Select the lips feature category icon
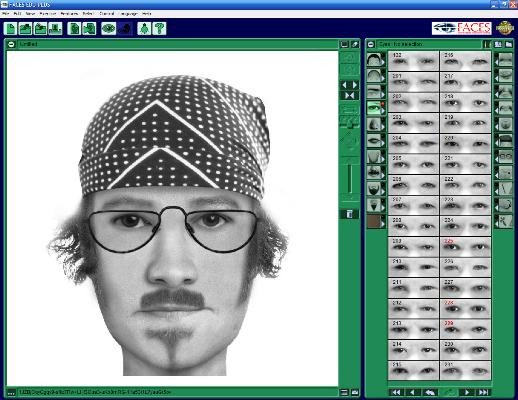Screen dimensions: 518x400 pyautogui.click(x=374, y=140)
